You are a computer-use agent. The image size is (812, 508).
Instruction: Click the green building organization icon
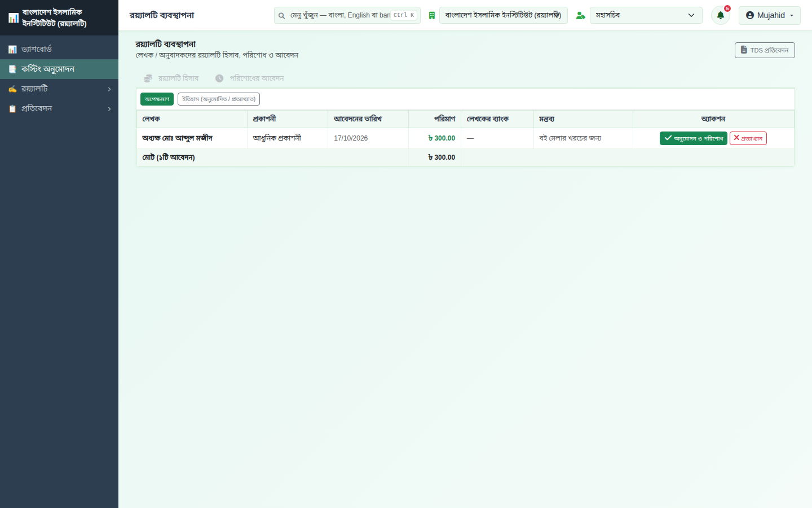click(x=432, y=16)
